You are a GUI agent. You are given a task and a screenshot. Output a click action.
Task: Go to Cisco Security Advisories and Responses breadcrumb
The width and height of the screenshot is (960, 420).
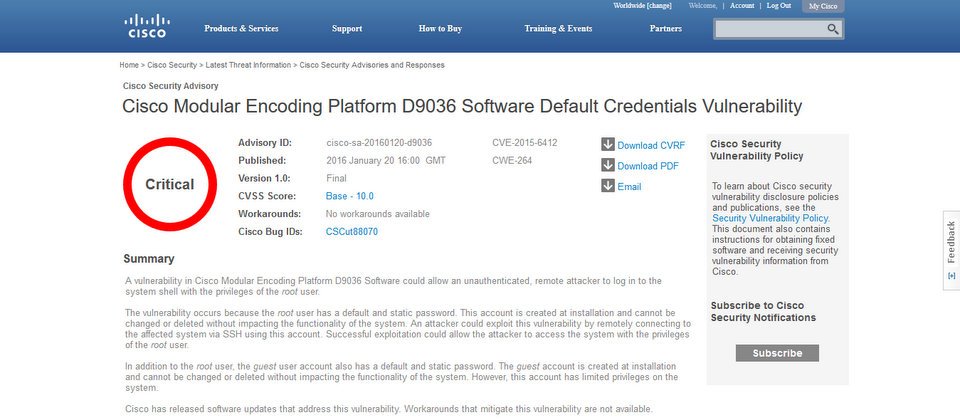[372, 65]
